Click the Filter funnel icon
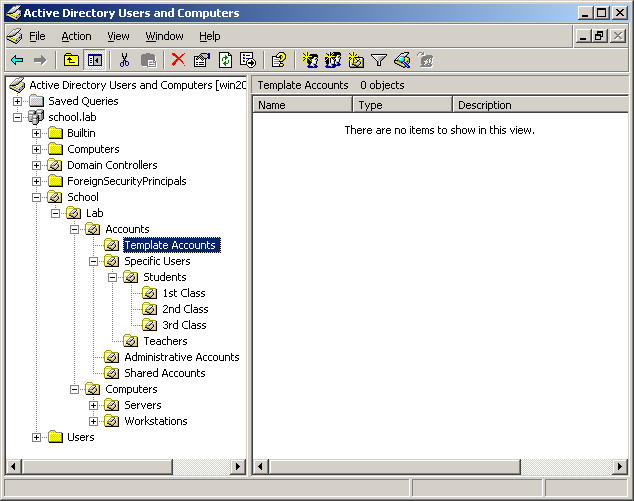634x501 pixels. [x=379, y=60]
